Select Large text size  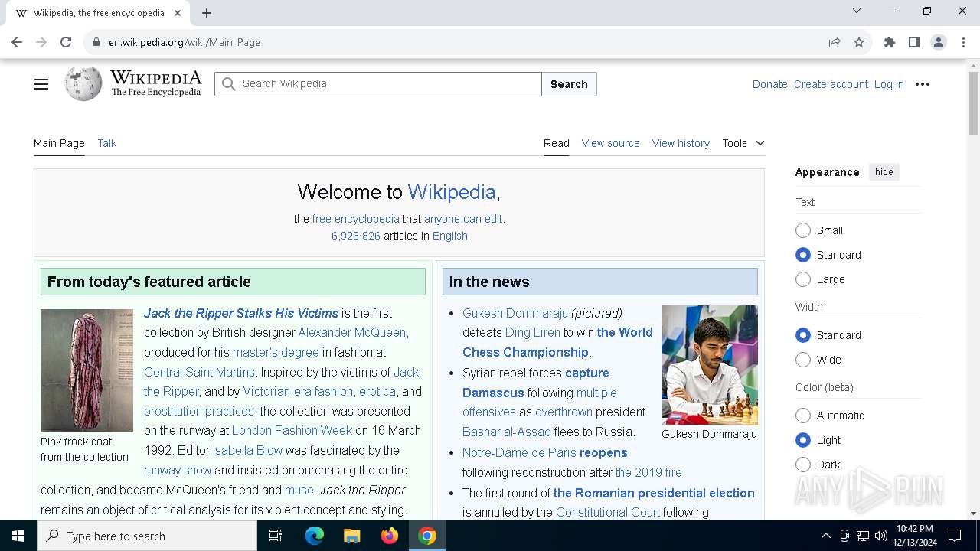[x=803, y=279]
